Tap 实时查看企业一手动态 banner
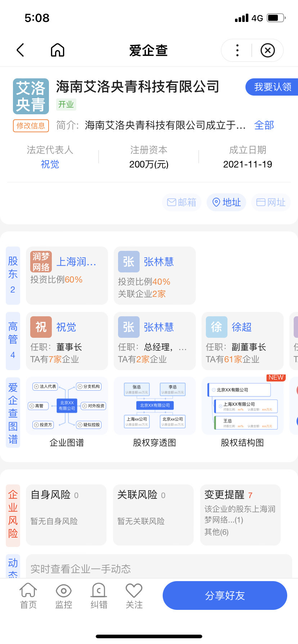Image resolution: width=298 pixels, height=644 pixels. [159, 567]
